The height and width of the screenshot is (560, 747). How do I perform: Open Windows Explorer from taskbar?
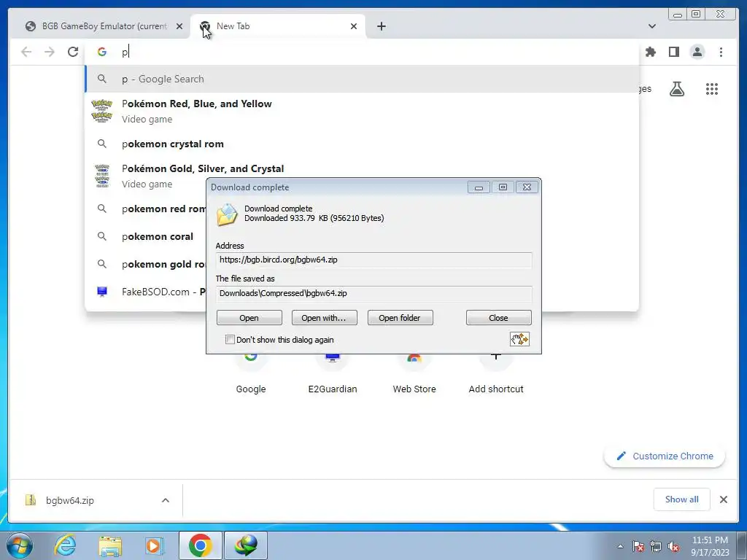[110, 545]
